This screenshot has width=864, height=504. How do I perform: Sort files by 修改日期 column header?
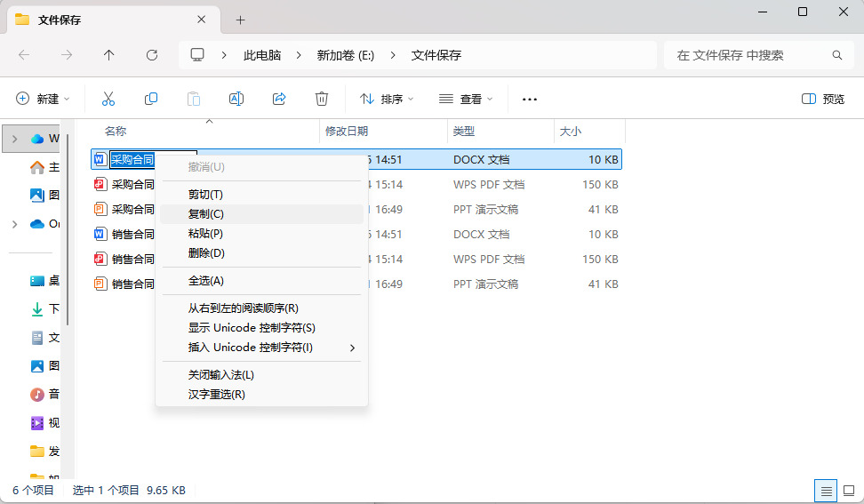coord(347,131)
